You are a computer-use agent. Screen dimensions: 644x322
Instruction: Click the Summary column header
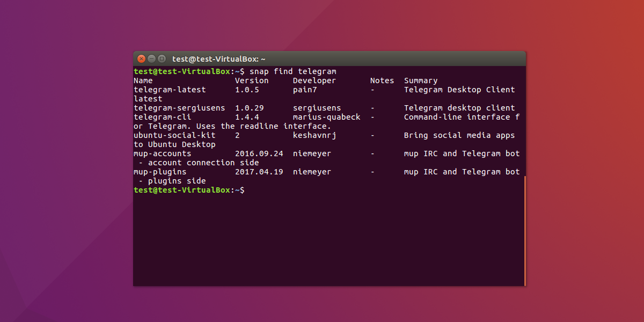(x=421, y=80)
